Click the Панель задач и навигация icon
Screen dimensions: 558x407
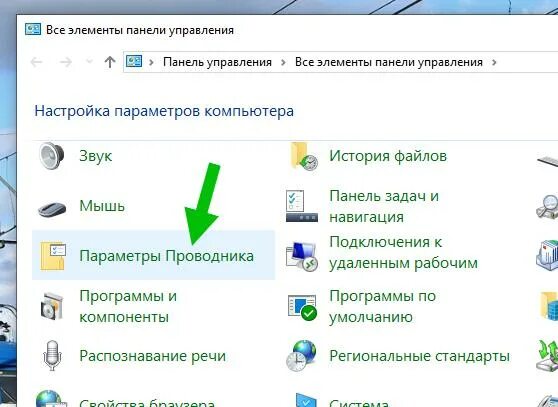pos(302,206)
